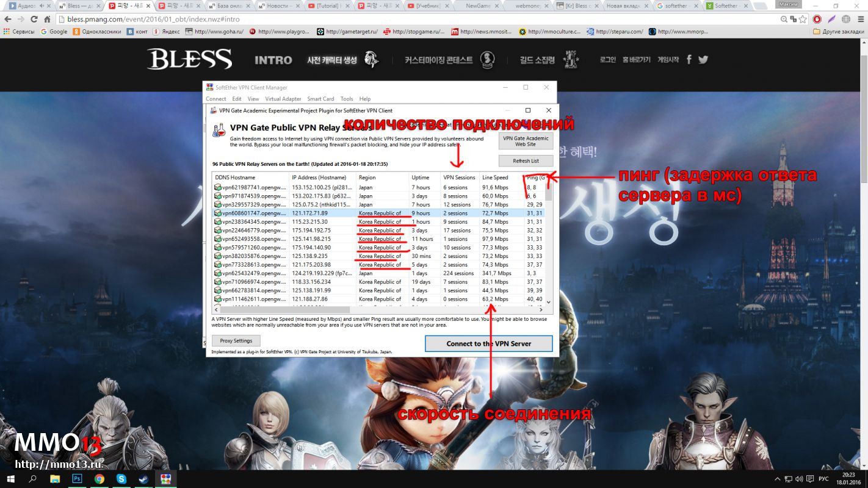Click INTRO in Bless site navigation
The width and height of the screenshot is (868, 488).
273,60
